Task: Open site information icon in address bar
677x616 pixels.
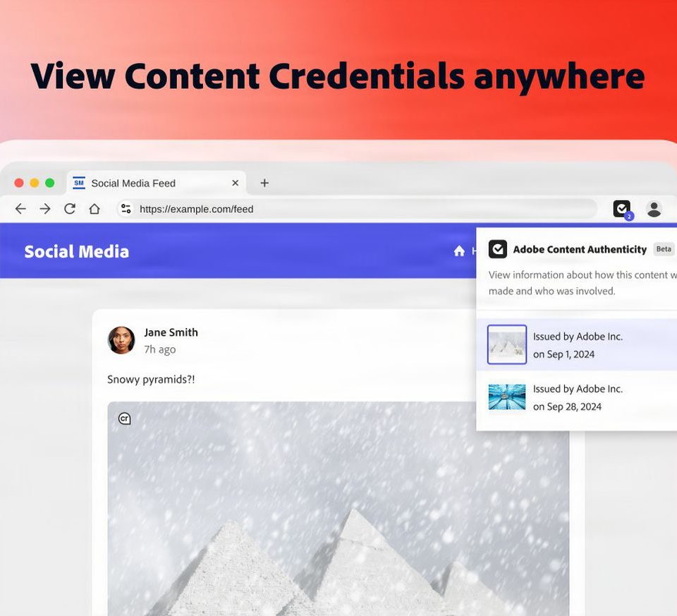Action: coord(126,209)
